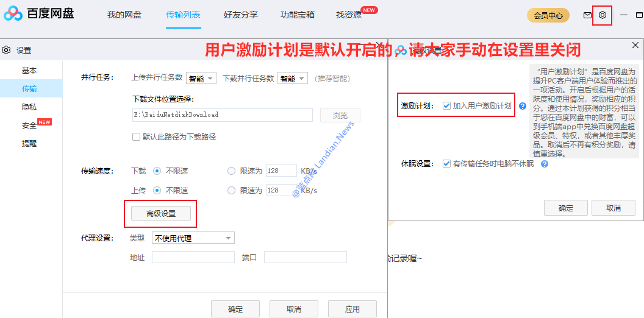Click the gear icon in 设置 title
This screenshot has width=644, height=318.
(x=6, y=50)
